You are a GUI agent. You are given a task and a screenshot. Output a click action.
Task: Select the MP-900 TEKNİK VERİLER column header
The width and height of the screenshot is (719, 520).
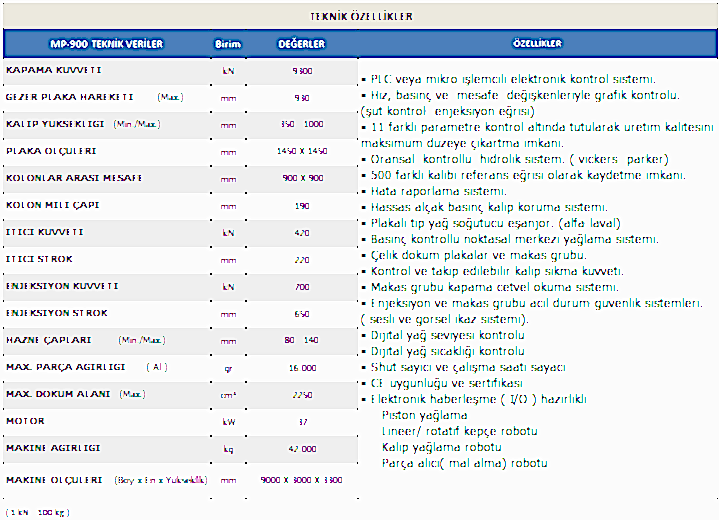pos(107,44)
